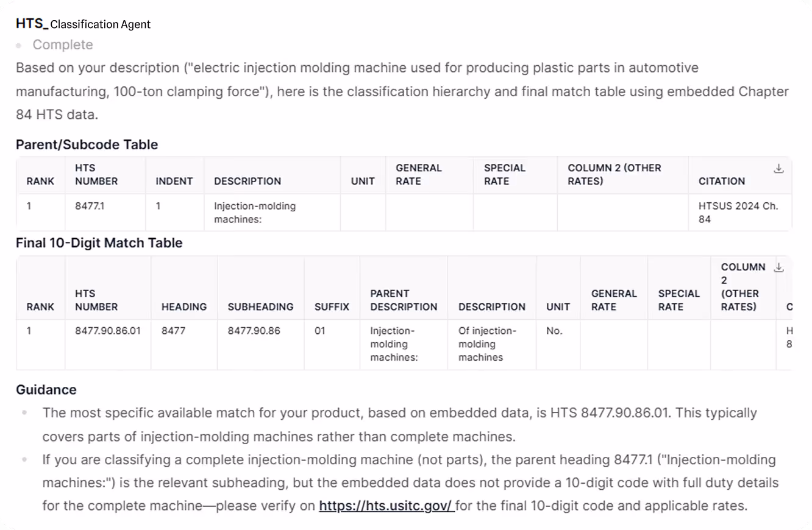Click the SUFFIX column header
The width and height of the screenshot is (812, 530).
(332, 307)
